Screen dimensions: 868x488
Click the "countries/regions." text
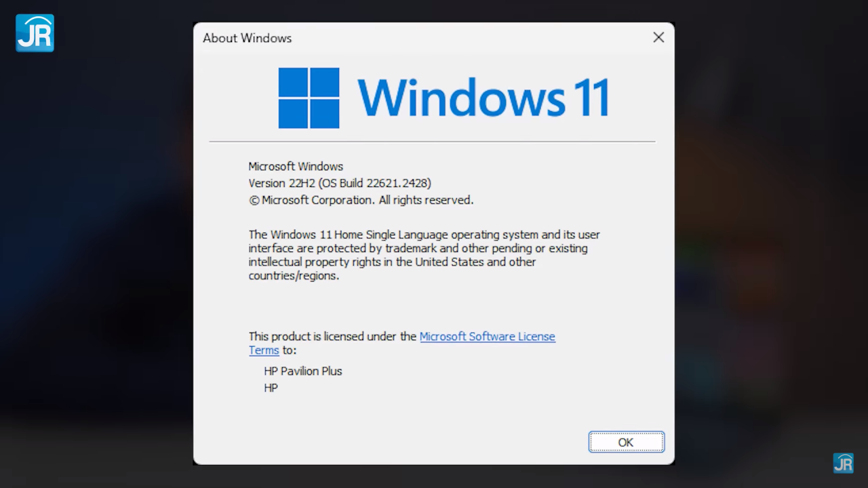[294, 276]
